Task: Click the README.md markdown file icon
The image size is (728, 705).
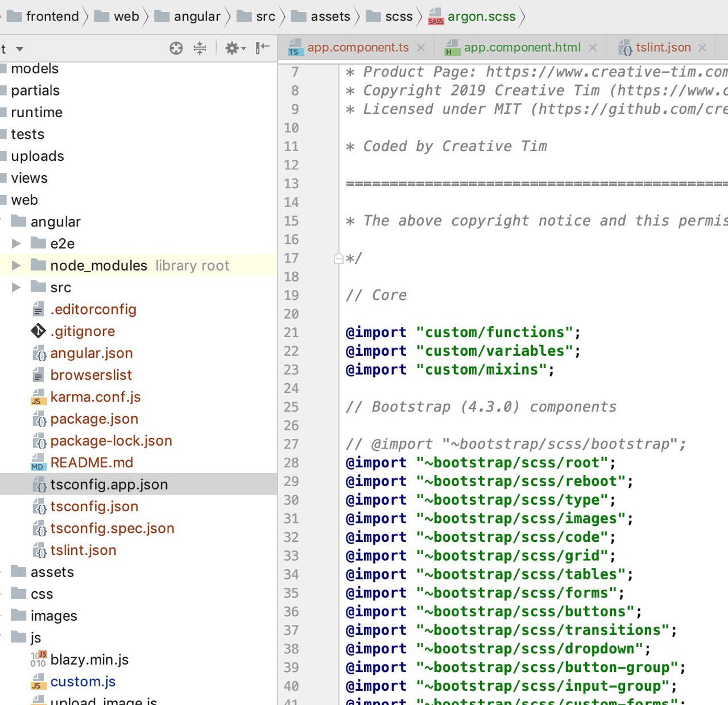Action: coord(38,463)
